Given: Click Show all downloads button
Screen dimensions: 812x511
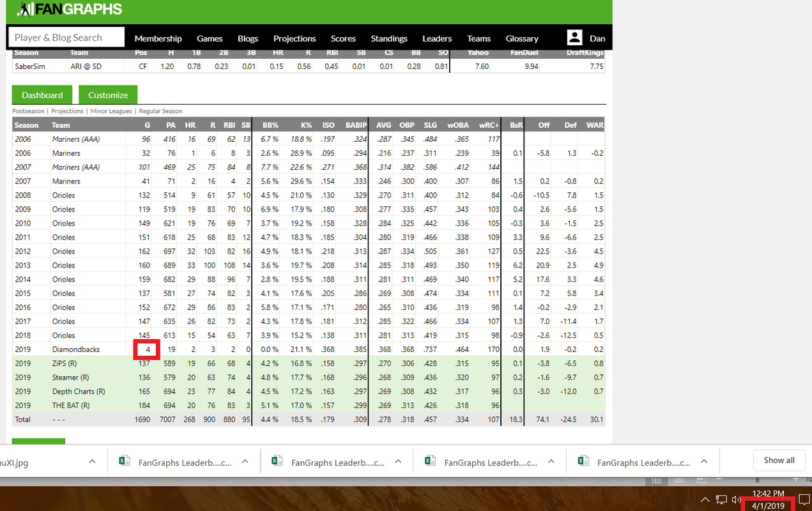Looking at the screenshot, I should coord(779,461).
